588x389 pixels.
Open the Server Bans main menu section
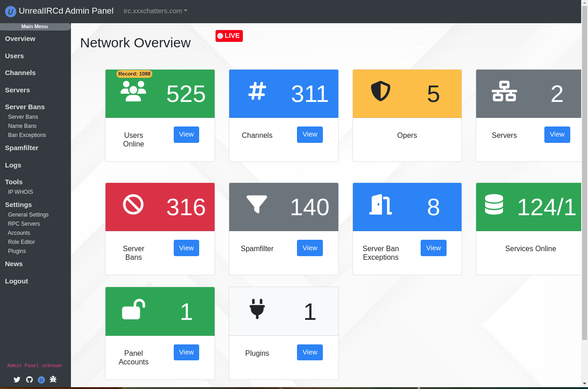(x=25, y=107)
